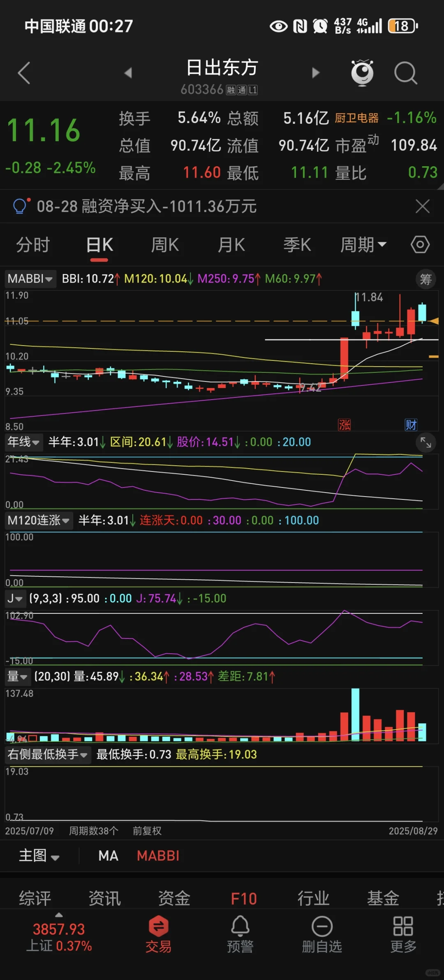Image resolution: width=444 pixels, height=980 pixels.
Task: Switch to the 周K tab
Action: pos(165,245)
